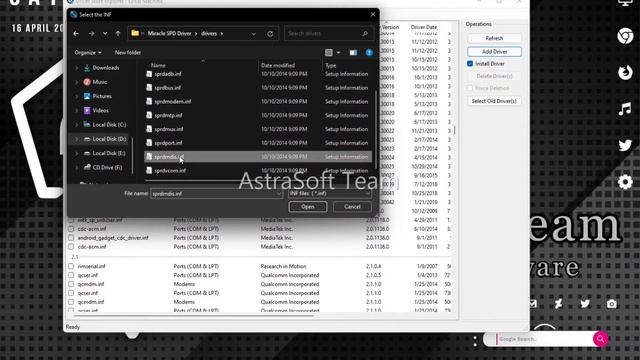
Task: Open file dialog help icon
Action: (x=369, y=53)
